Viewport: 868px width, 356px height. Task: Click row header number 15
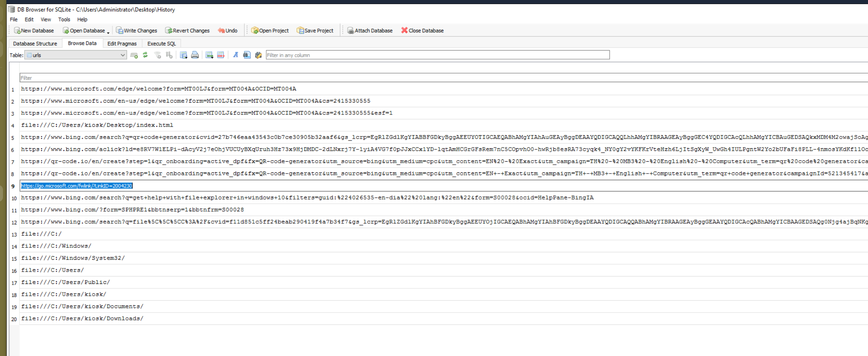point(14,259)
